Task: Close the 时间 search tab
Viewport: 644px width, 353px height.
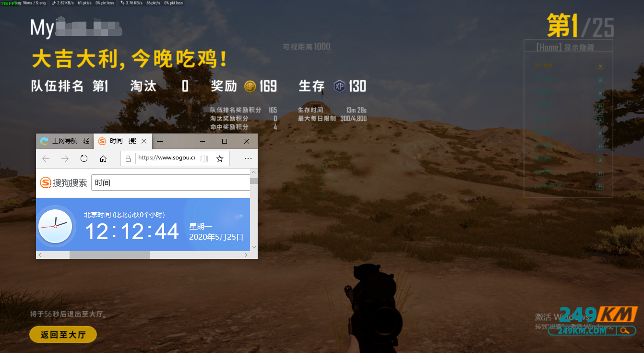Action: 143,141
